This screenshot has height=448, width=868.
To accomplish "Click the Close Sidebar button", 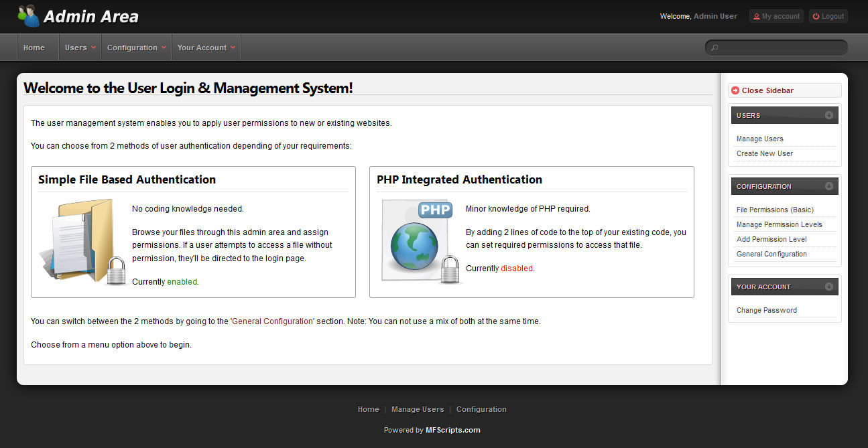I will pos(784,90).
